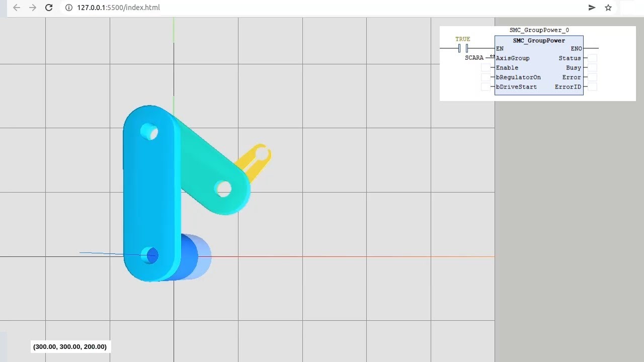Go back using the browser back arrow
The image size is (644, 362).
pyautogui.click(x=17, y=8)
